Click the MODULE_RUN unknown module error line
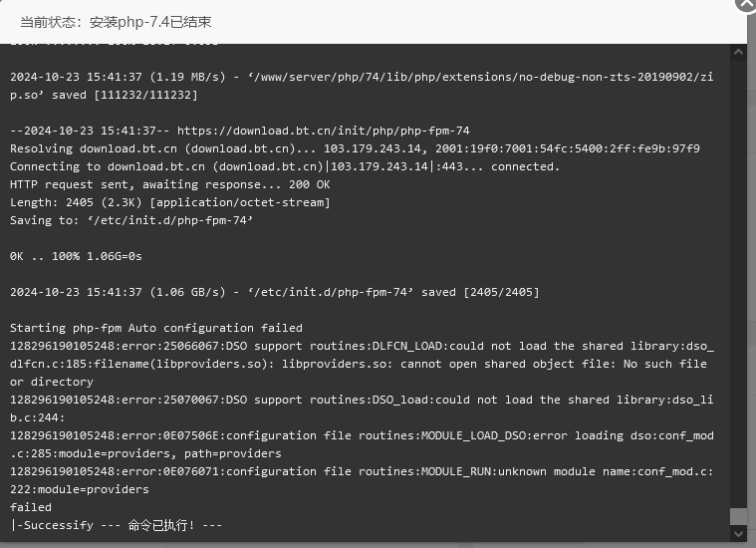 tap(362, 480)
